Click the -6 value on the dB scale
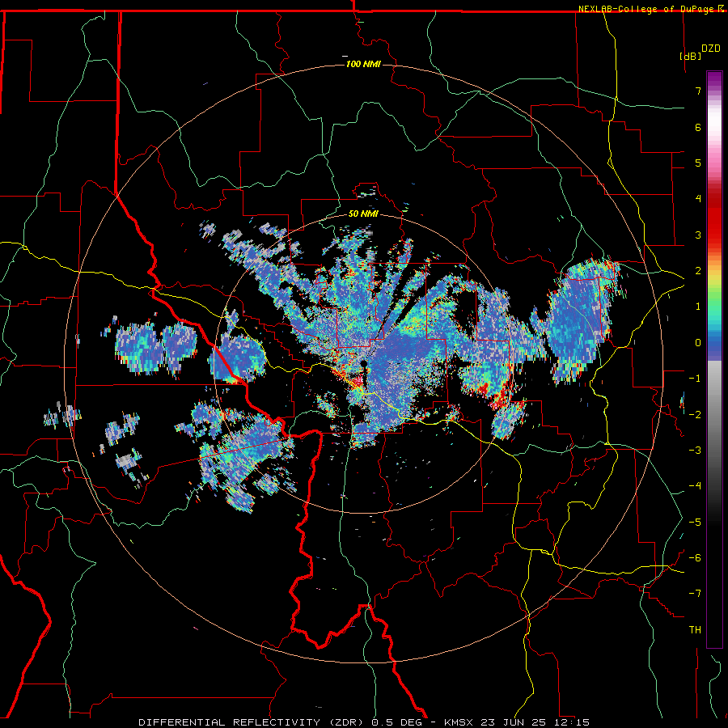 [x=695, y=558]
